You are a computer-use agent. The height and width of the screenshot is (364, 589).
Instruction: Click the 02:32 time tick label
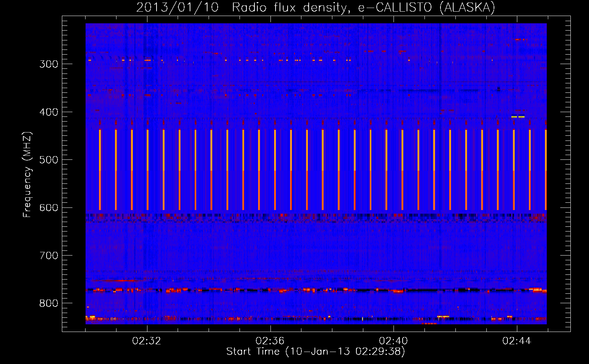pos(147,341)
